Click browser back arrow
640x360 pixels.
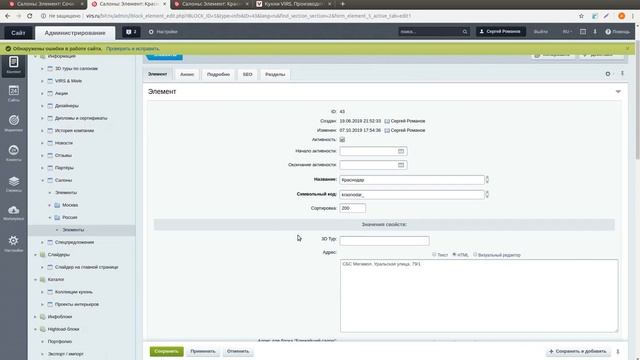(7, 16)
